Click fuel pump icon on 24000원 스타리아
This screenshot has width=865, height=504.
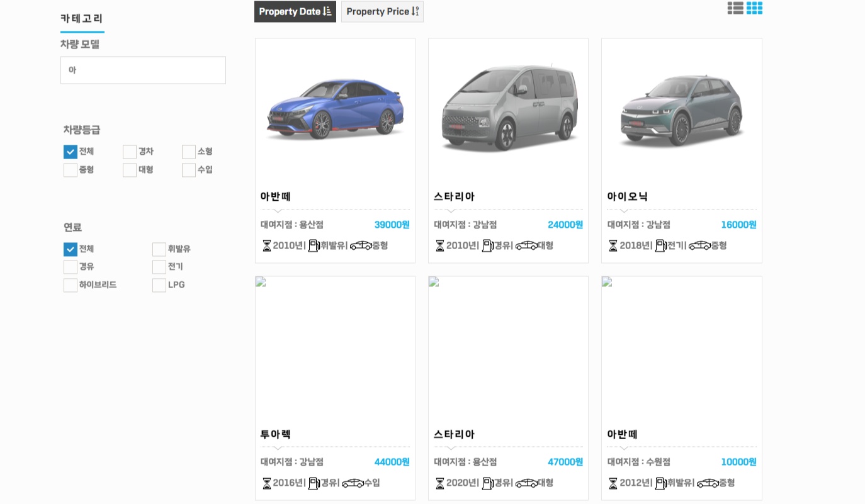pyautogui.click(x=488, y=245)
